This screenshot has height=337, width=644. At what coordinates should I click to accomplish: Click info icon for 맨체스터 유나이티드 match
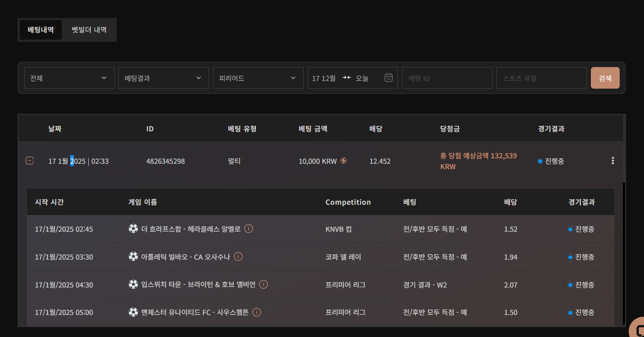coord(257,312)
